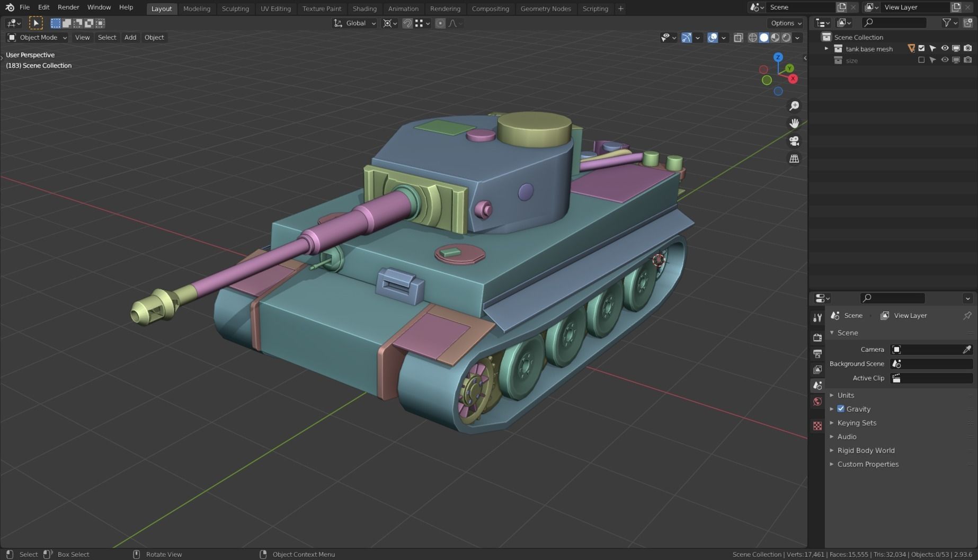Toggle the camera view icon
Viewport: 978px width, 560px height.
(794, 141)
